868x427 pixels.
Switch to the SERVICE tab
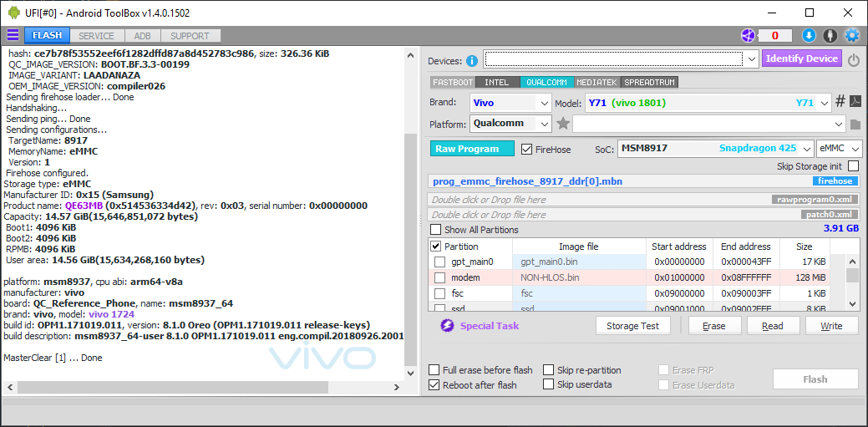tap(97, 36)
